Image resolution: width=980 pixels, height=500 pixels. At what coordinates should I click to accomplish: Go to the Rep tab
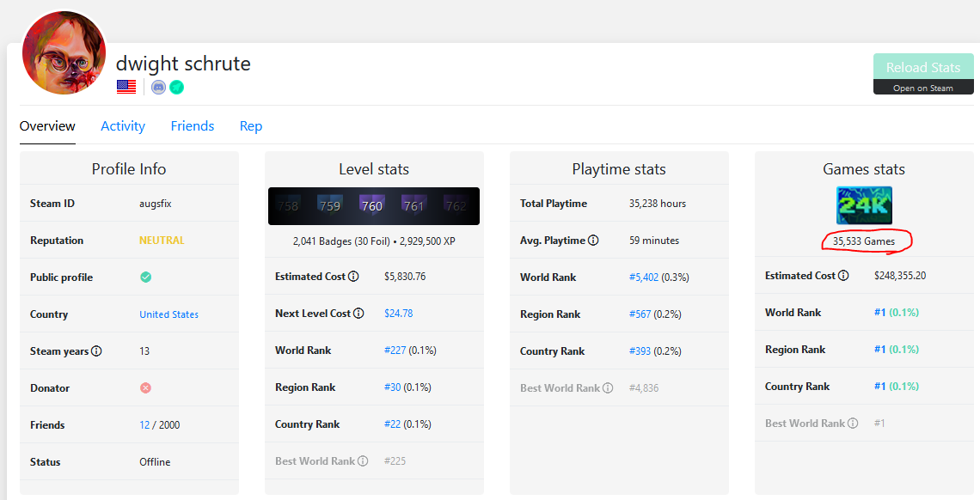click(251, 126)
